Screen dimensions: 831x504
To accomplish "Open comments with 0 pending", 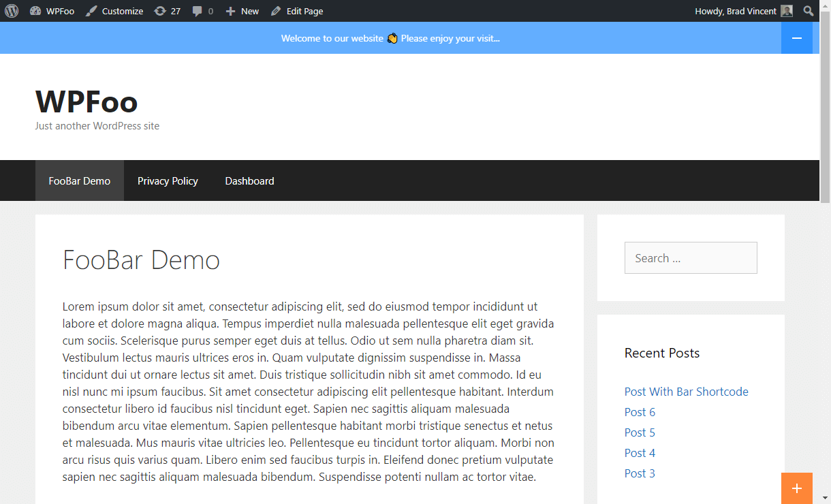I will click(202, 11).
